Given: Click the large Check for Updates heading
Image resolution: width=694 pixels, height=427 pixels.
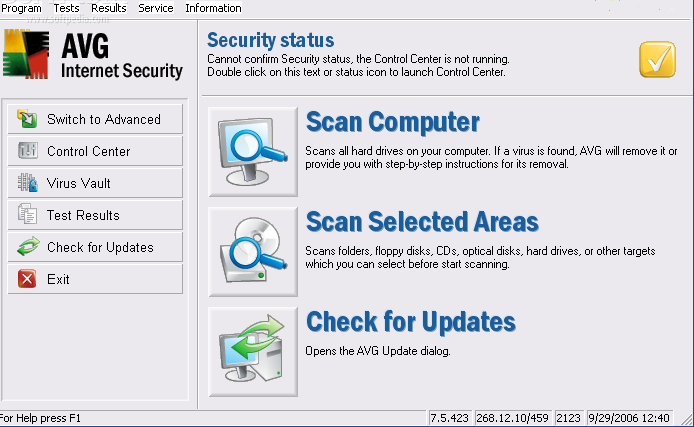Looking at the screenshot, I should [411, 322].
